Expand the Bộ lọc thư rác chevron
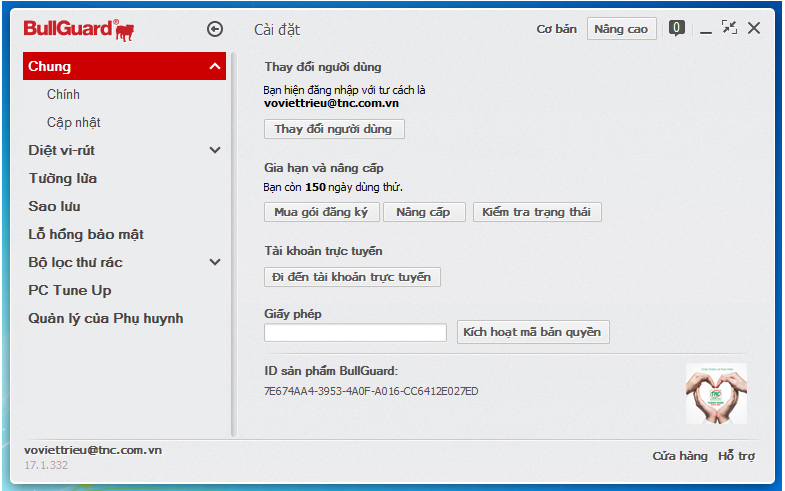 tap(215, 262)
